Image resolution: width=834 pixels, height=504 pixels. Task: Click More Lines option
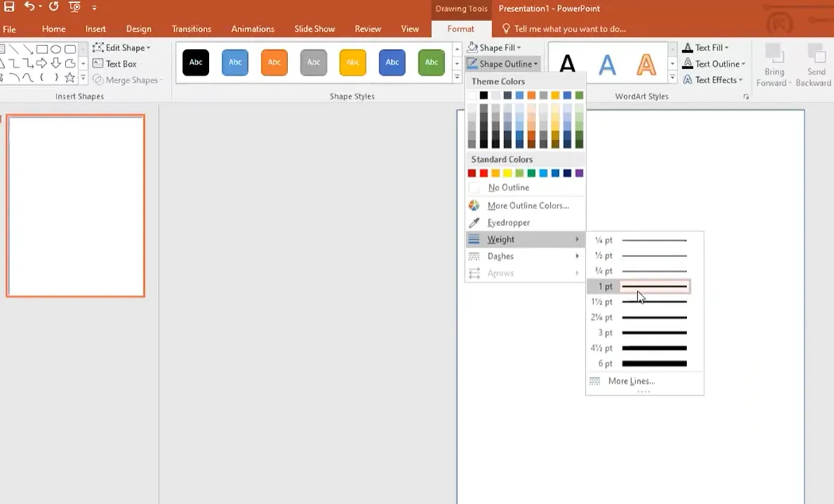[631, 382]
